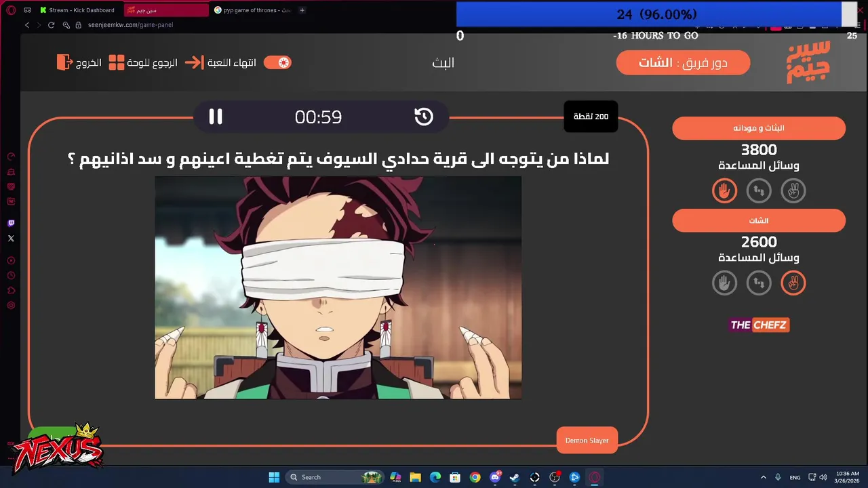Click انتهاء اللعبة to end the game
Screen dimensions: 868x488
click(232, 62)
